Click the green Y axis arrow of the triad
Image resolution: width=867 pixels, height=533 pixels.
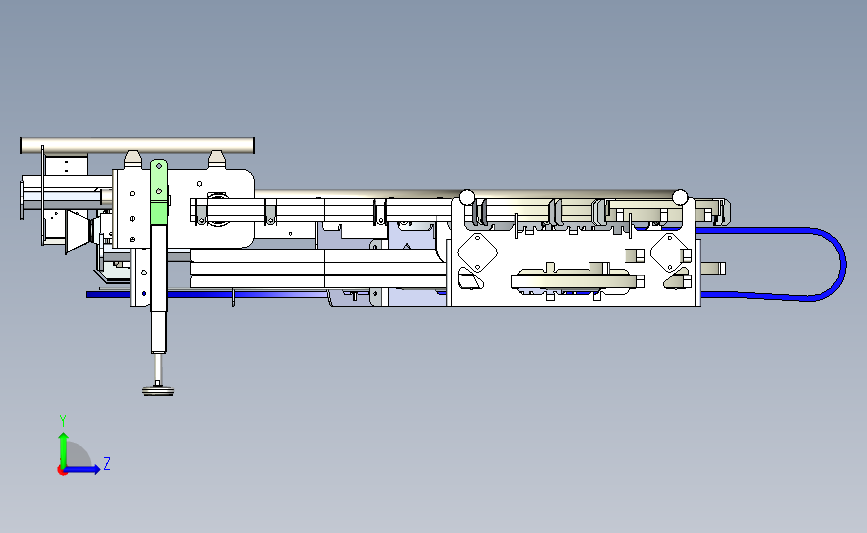click(x=63, y=449)
